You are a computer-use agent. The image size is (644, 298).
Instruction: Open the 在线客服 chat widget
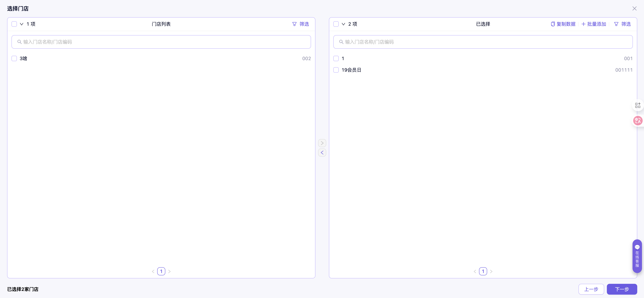[637, 256]
